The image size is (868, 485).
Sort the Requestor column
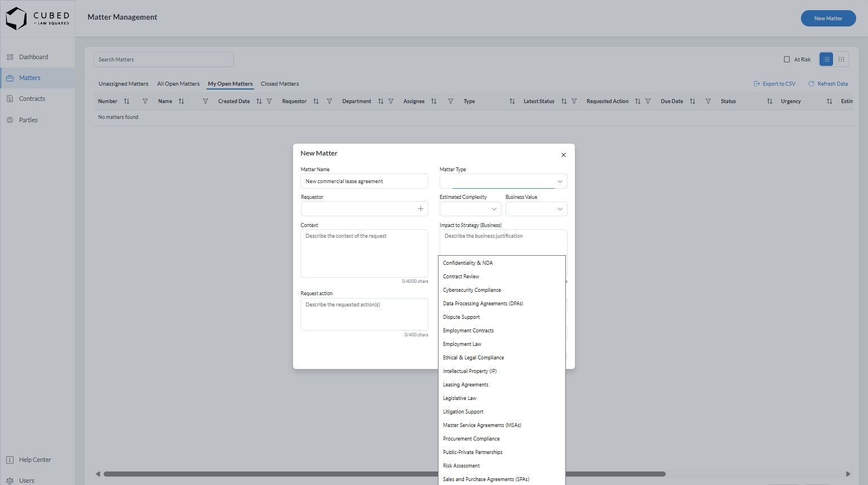[x=316, y=101]
